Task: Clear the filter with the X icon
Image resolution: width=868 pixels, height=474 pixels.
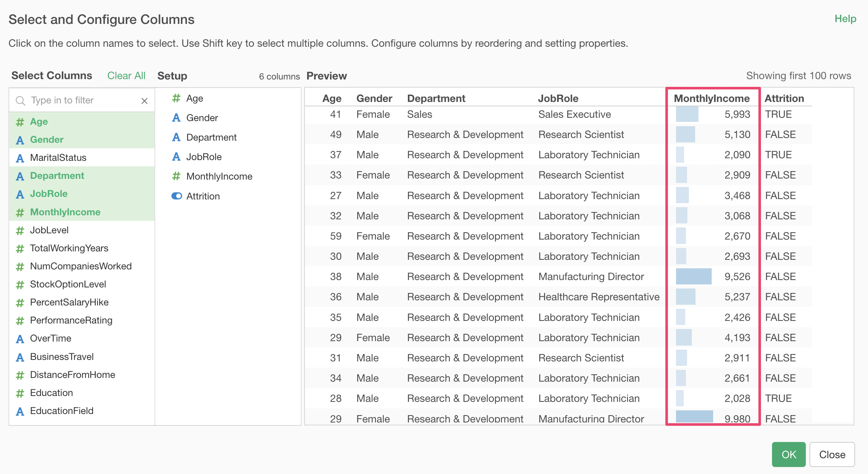Action: tap(145, 101)
